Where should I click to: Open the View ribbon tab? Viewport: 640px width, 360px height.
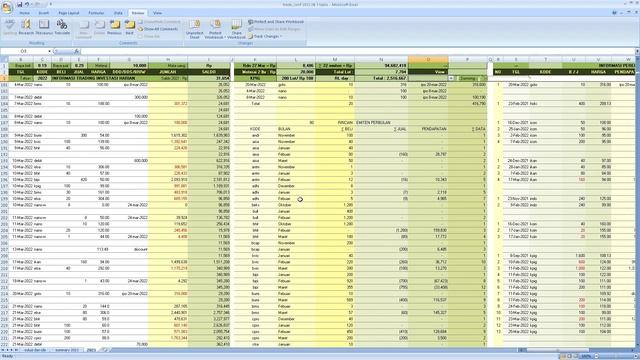(157, 13)
